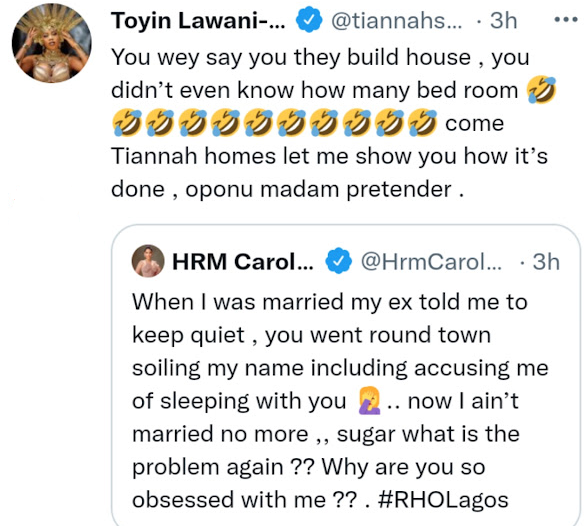Click the HRM Carol display name
Image resolution: width=585 pixels, height=526 pixels.
click(x=243, y=262)
